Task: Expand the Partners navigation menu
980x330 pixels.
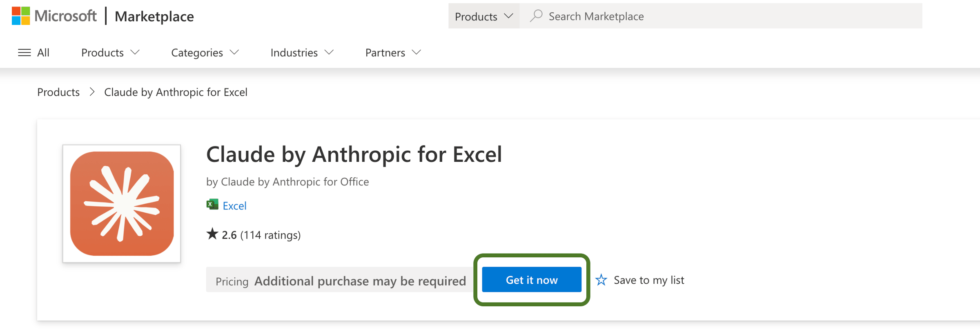Action: 392,53
